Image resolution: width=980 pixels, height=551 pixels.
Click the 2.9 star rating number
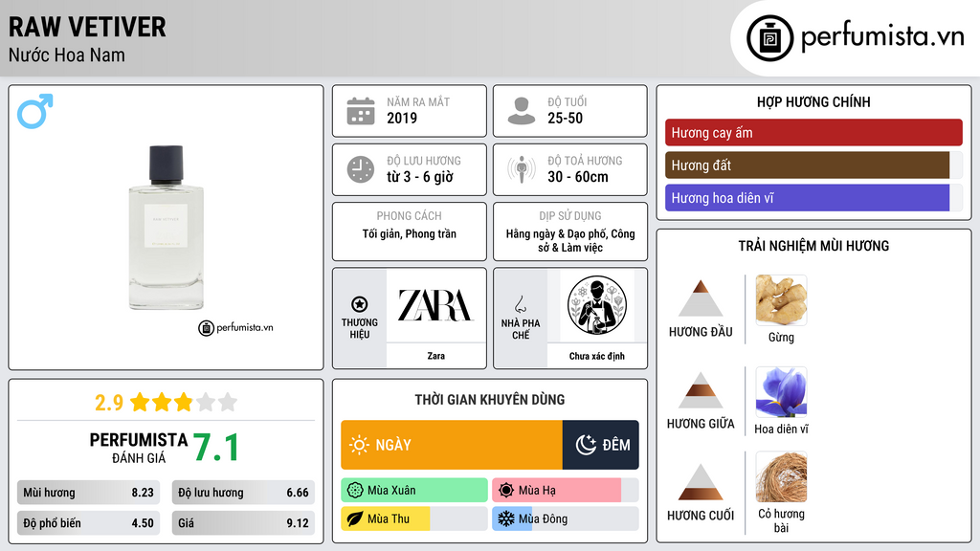pos(109,403)
